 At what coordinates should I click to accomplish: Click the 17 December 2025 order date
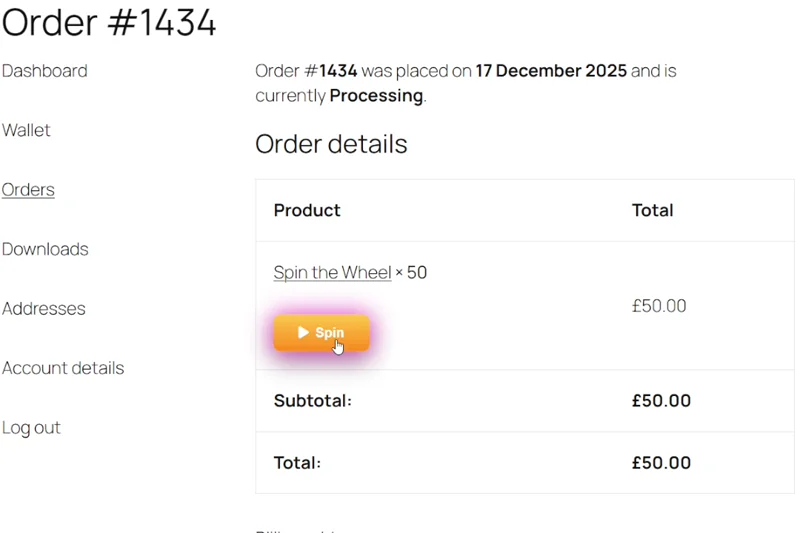coord(551,71)
